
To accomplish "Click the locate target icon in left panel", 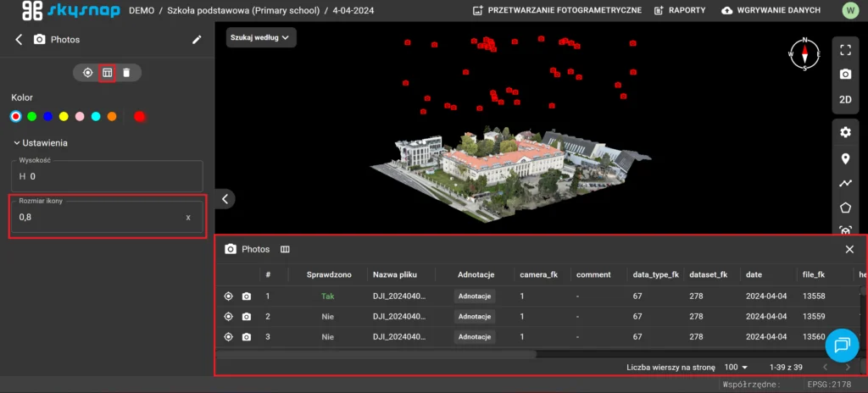I will (x=87, y=73).
